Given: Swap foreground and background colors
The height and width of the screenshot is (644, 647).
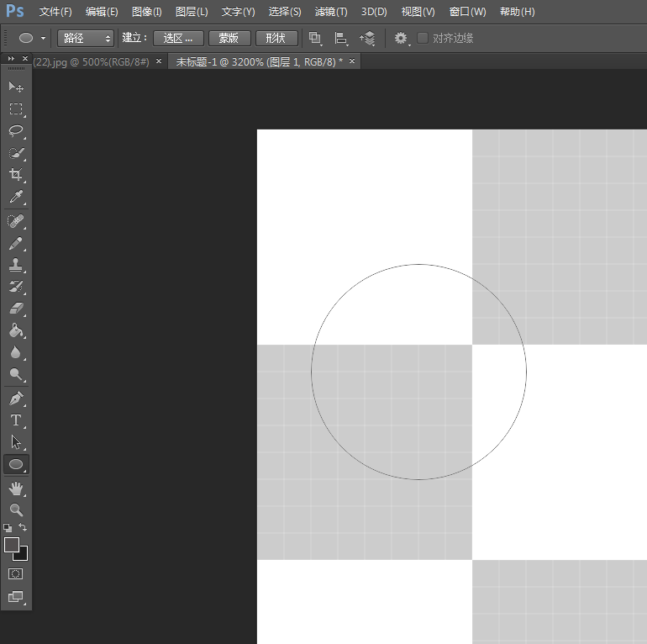Looking at the screenshot, I should coord(24,528).
